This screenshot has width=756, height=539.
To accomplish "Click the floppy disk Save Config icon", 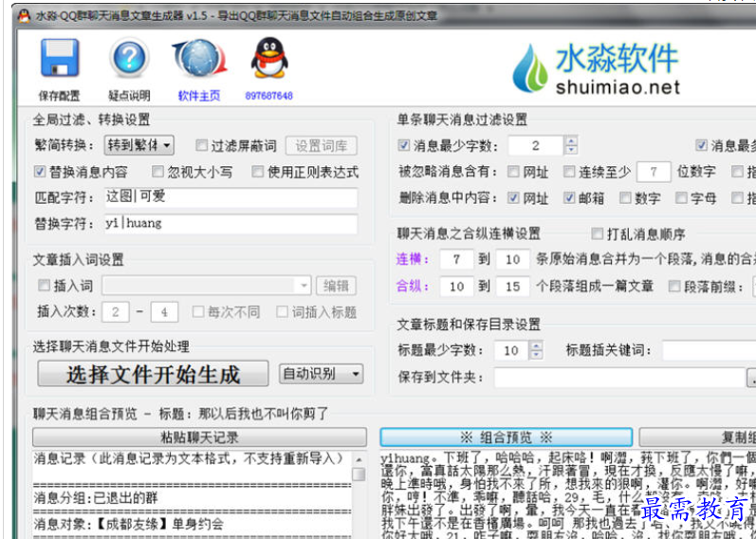I will click(60, 59).
